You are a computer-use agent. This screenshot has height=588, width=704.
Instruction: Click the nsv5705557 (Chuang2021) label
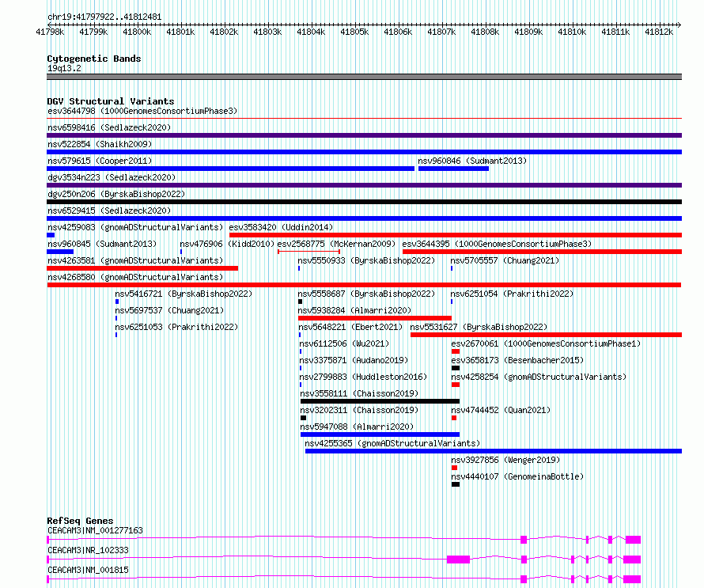pos(505,260)
